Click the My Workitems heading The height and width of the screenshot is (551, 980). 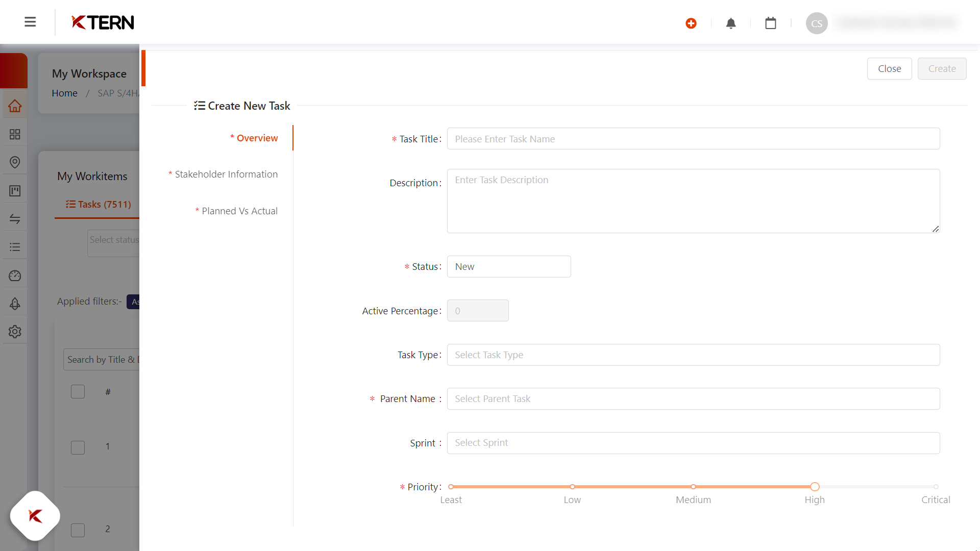coord(92,176)
